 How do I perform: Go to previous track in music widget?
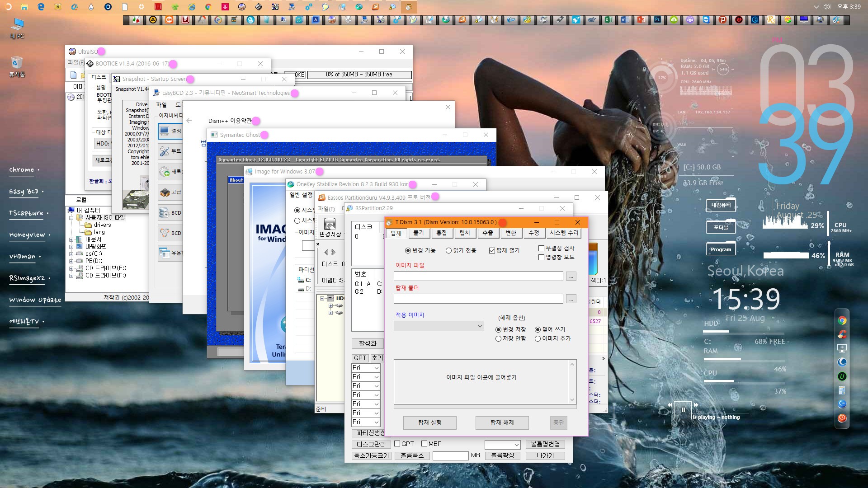point(670,405)
